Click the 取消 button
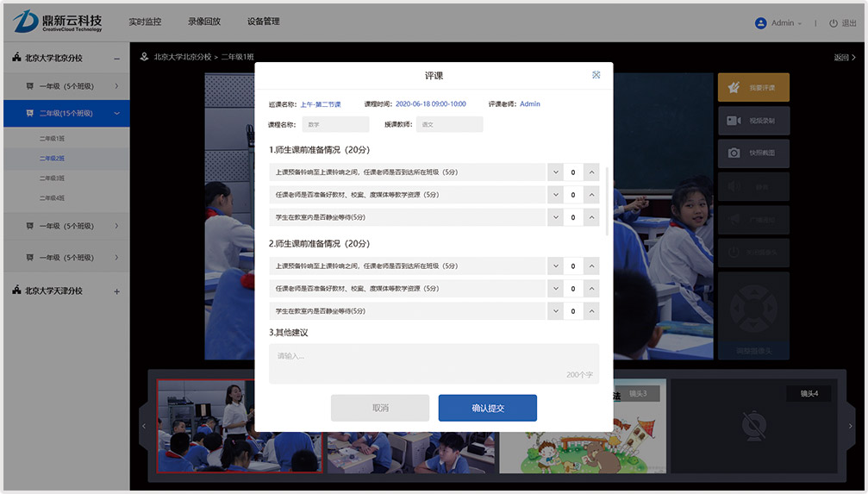The image size is (868, 494). point(380,408)
